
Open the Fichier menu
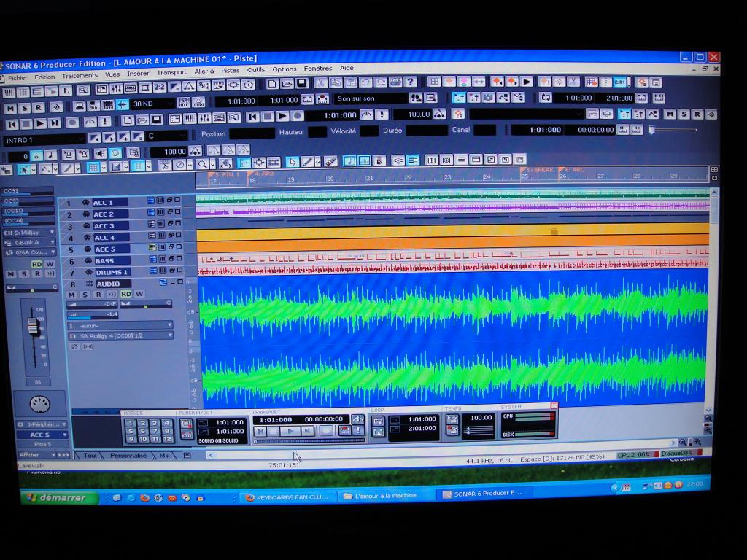(x=18, y=77)
